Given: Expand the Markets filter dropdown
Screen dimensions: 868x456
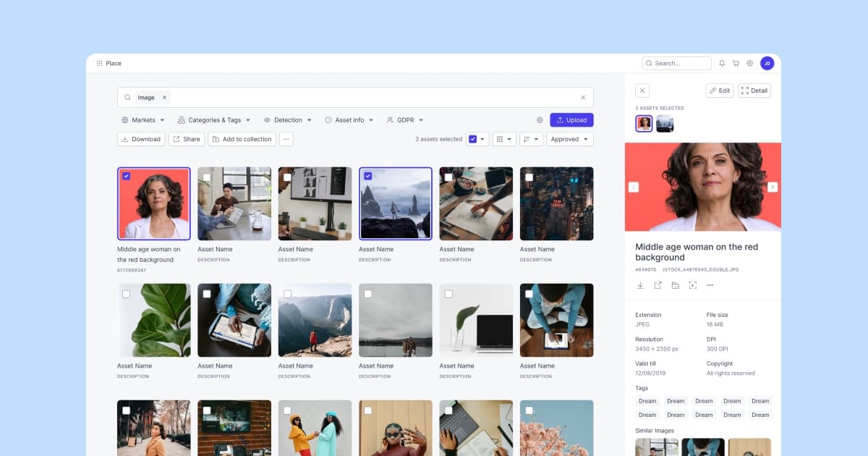Looking at the screenshot, I should (x=143, y=120).
